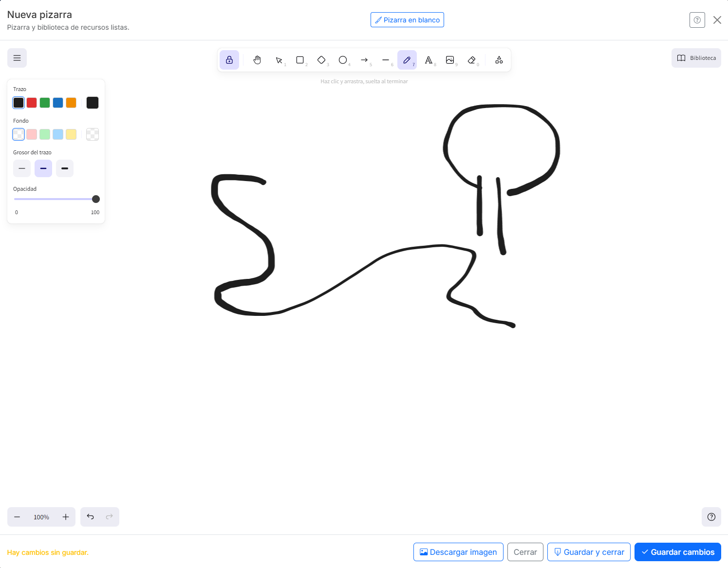The width and height of the screenshot is (728, 568).
Task: Open the Biblioteca library panel
Action: point(696,58)
